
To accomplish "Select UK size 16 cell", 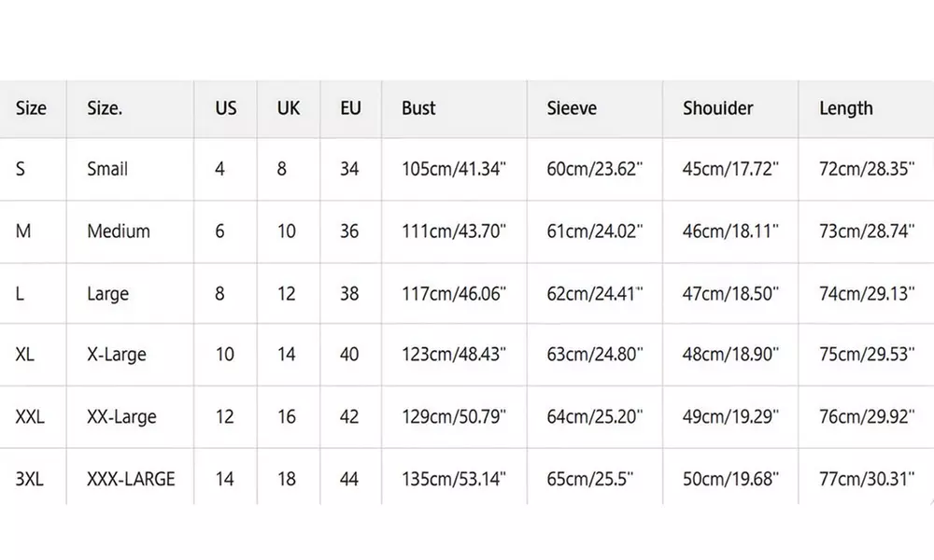I will coord(287,416).
